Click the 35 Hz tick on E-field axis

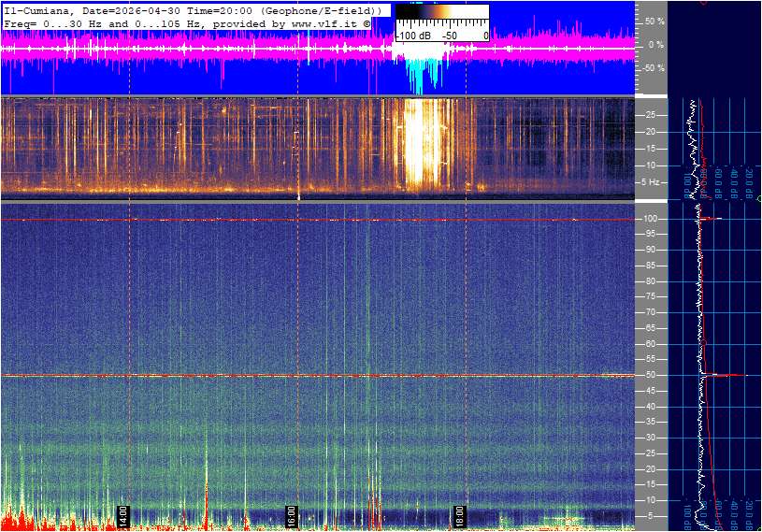point(650,423)
